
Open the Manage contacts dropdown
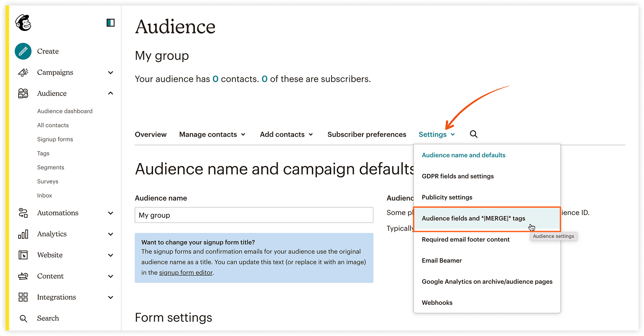(x=212, y=134)
